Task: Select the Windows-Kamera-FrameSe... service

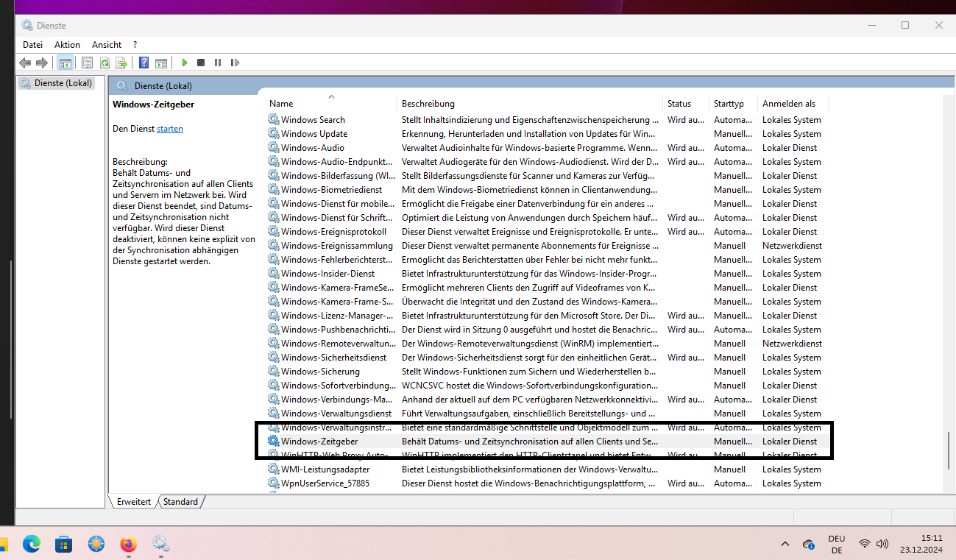Action: coord(337,288)
